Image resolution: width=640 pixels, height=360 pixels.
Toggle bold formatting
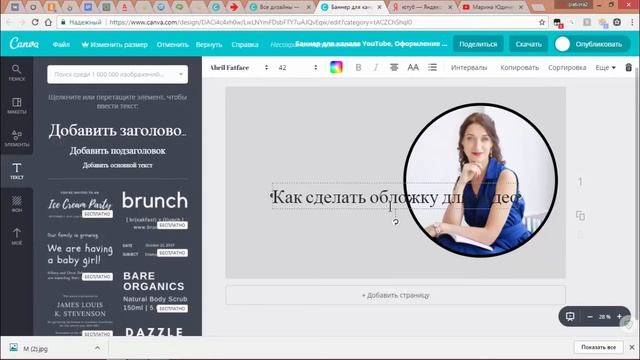(358, 67)
